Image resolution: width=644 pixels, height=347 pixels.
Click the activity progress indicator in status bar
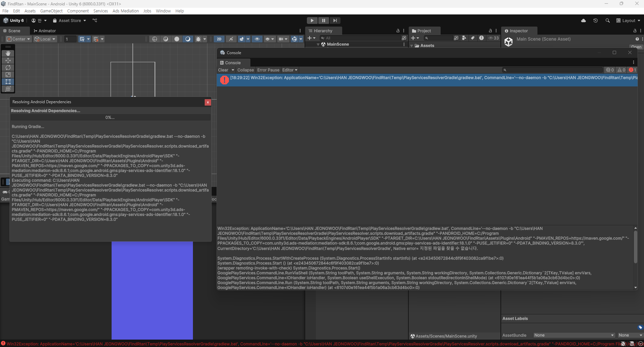pos(640,344)
